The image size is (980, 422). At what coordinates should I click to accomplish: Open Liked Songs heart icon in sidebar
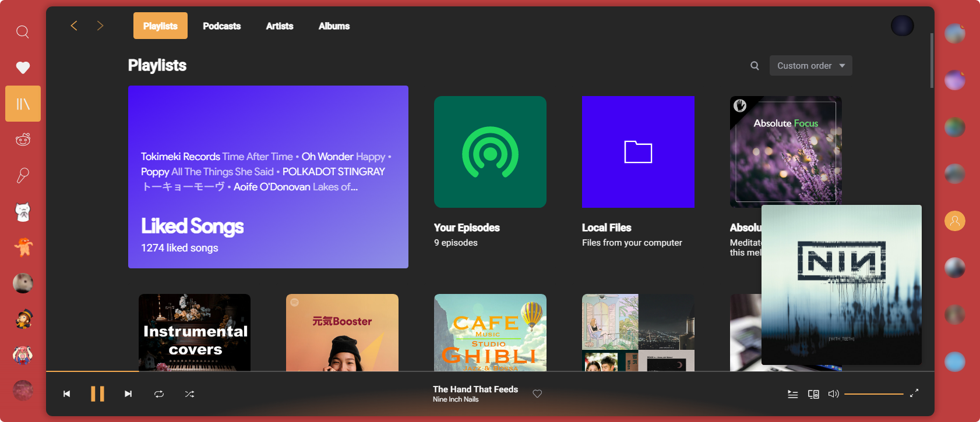[x=23, y=68]
